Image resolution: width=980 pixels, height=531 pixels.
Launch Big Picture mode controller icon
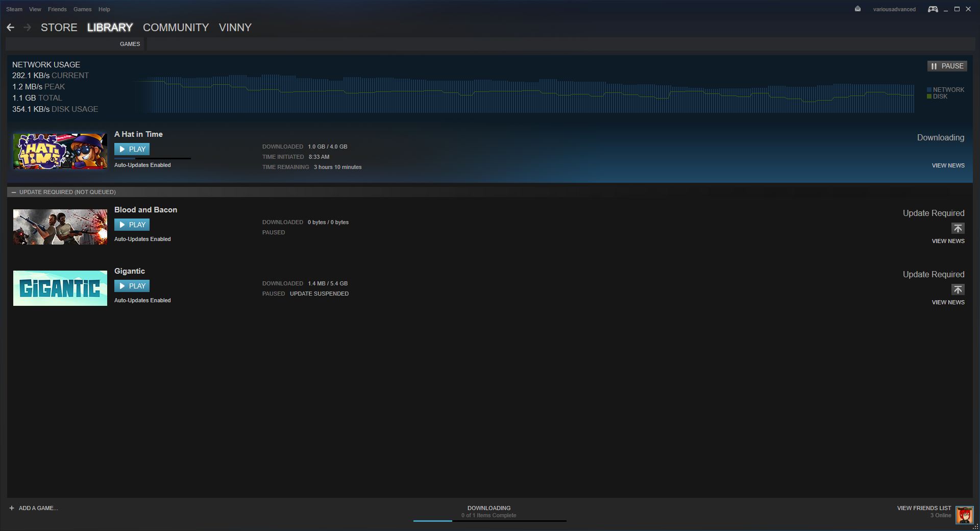coord(933,9)
